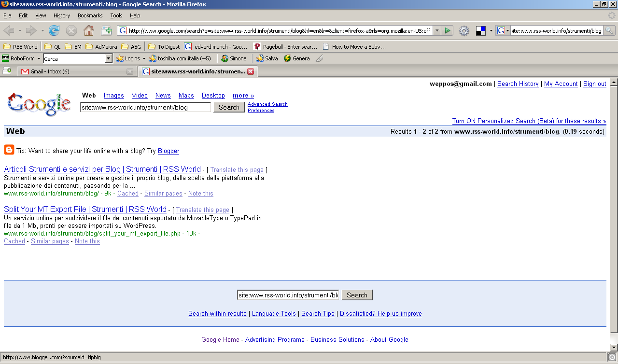The image size is (618, 364).
Task: Click the Google logo image
Action: click(39, 104)
